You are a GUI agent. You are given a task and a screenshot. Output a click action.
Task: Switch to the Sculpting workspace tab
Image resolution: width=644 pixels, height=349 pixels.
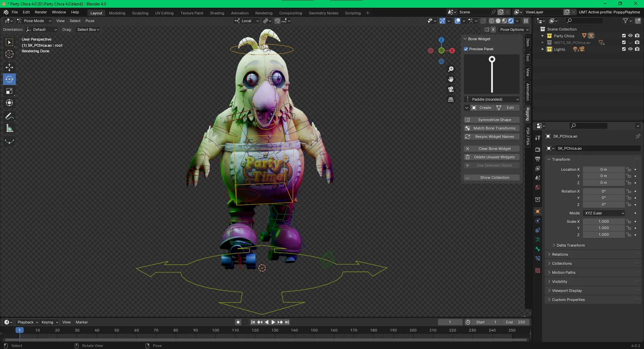140,13
